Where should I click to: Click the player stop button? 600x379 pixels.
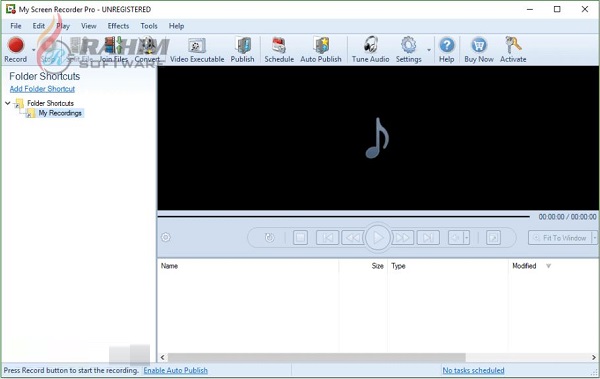point(300,238)
